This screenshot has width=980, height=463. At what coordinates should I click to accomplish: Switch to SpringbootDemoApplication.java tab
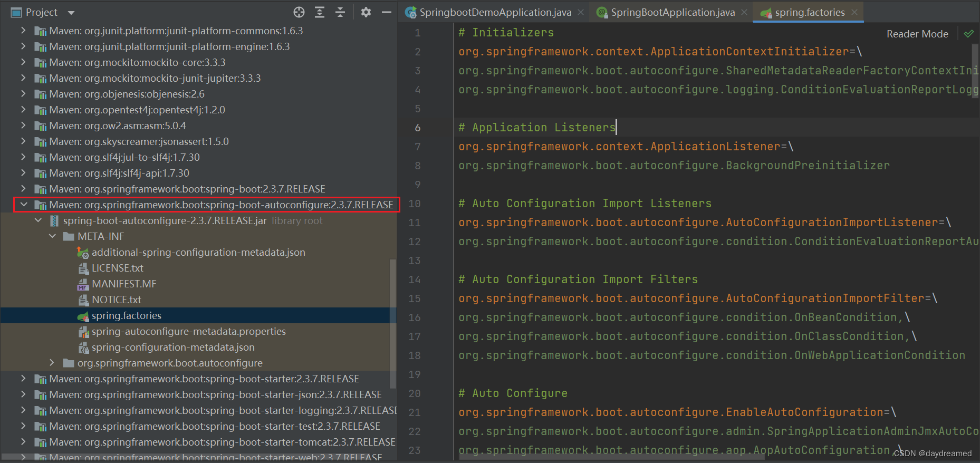(495, 12)
